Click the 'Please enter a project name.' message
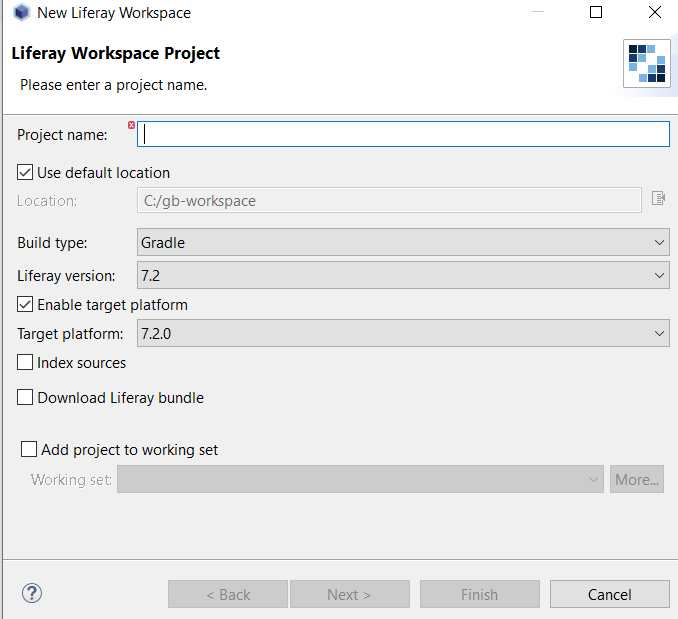The image size is (678, 619). pyautogui.click(x=114, y=85)
